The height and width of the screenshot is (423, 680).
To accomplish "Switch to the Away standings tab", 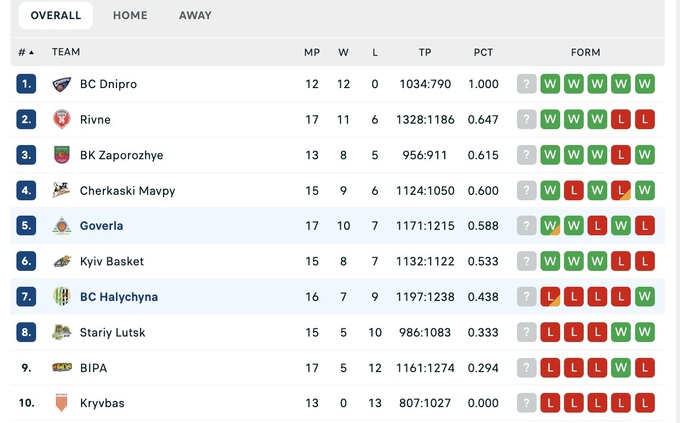I will (195, 16).
